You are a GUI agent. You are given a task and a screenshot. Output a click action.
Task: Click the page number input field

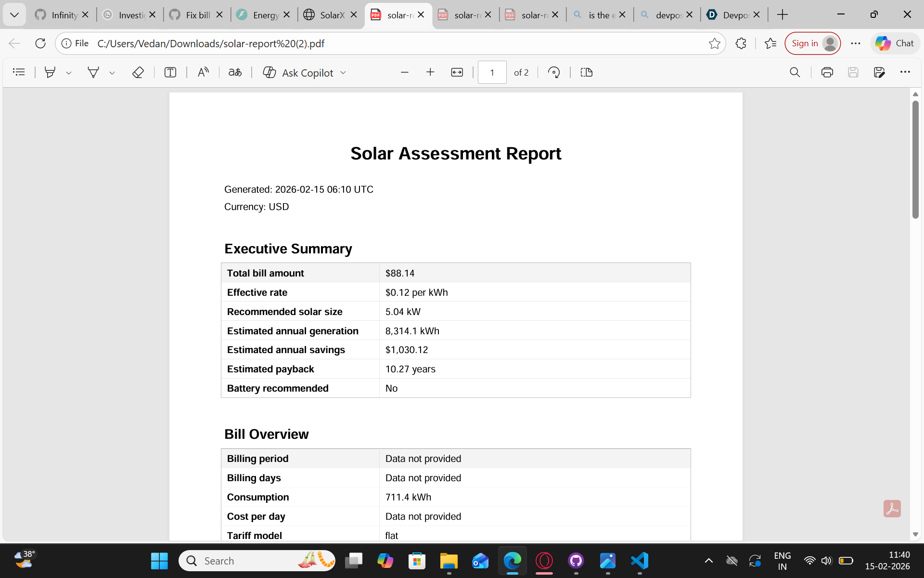click(x=492, y=72)
